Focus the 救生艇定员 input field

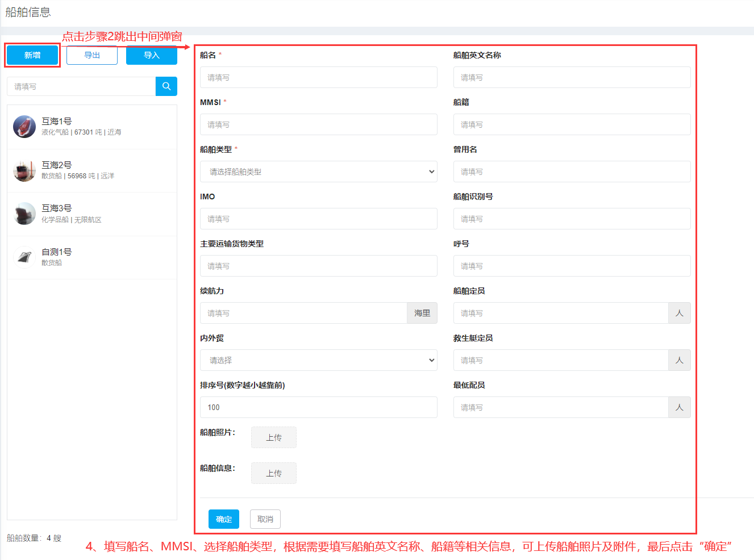click(x=561, y=360)
